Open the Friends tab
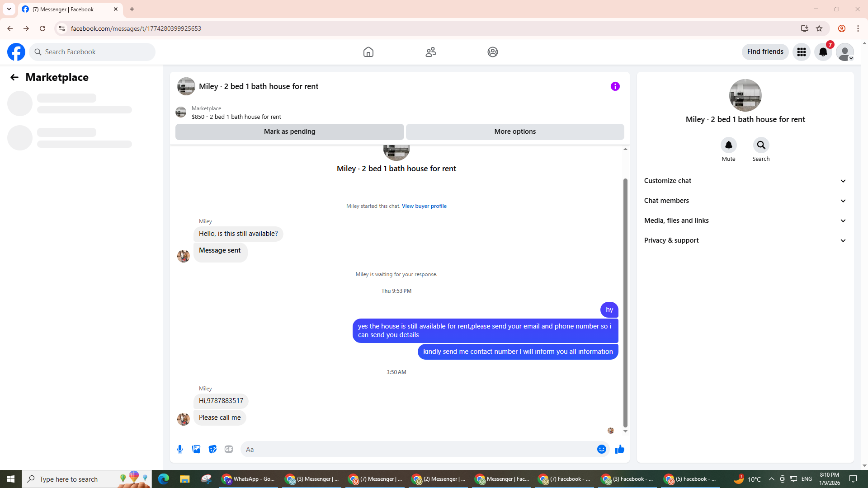Image resolution: width=868 pixels, height=488 pixels. tap(430, 52)
